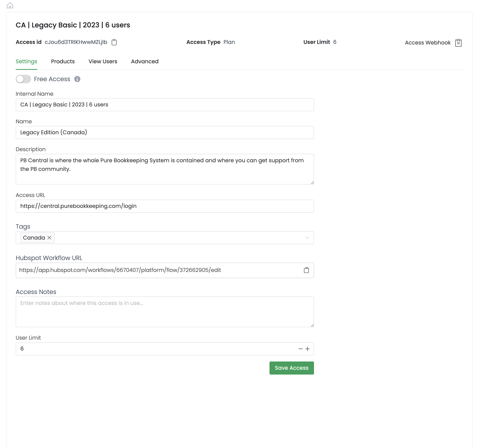This screenshot has width=478, height=448.
Task: Click the Access URL input field
Action: [x=165, y=206]
